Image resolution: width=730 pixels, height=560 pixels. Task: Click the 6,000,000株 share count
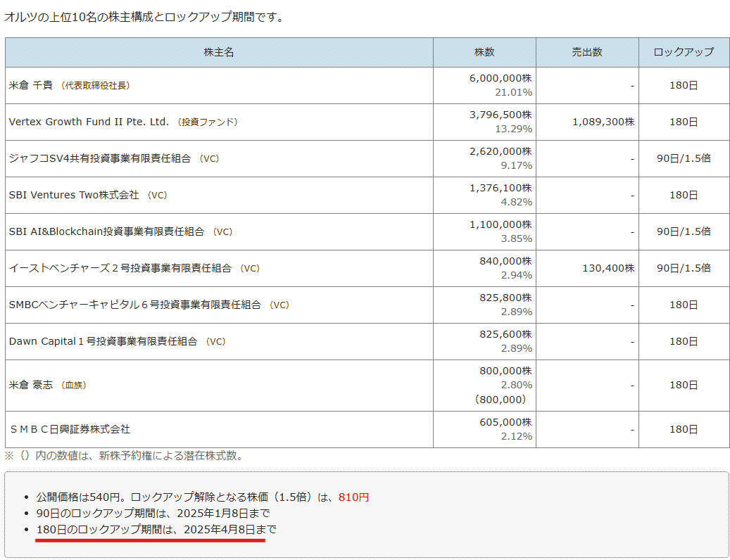pos(501,78)
